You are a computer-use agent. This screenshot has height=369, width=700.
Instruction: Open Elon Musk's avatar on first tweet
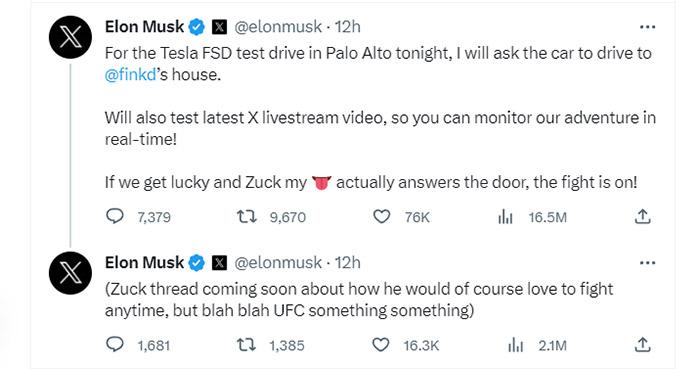[70, 37]
